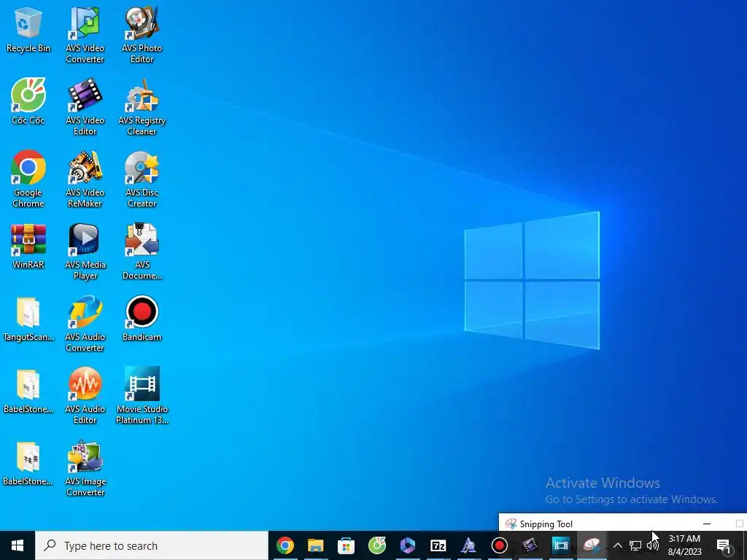Click the 'Type here to search' box
Image resolution: width=747 pixels, height=560 pixels.
[152, 545]
